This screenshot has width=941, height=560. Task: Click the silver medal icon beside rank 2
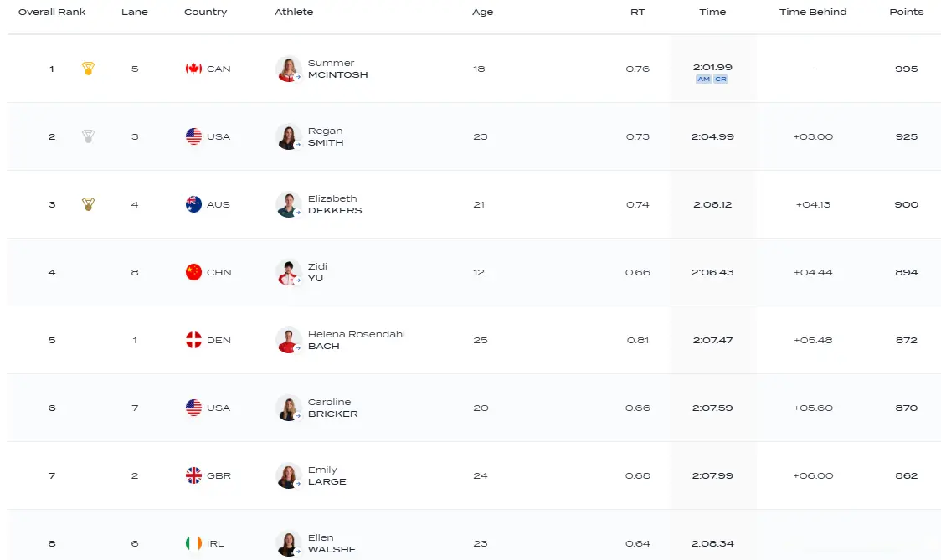coord(88,136)
